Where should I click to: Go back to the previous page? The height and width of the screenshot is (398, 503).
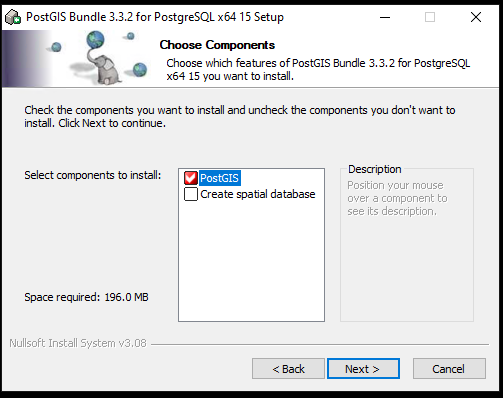(x=288, y=369)
